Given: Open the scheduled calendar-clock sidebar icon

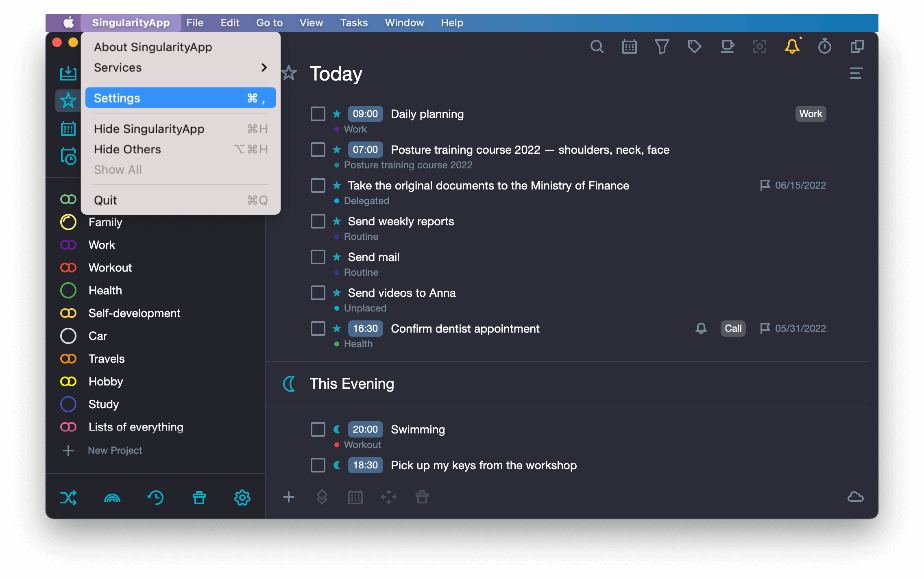Looking at the screenshot, I should point(68,156).
